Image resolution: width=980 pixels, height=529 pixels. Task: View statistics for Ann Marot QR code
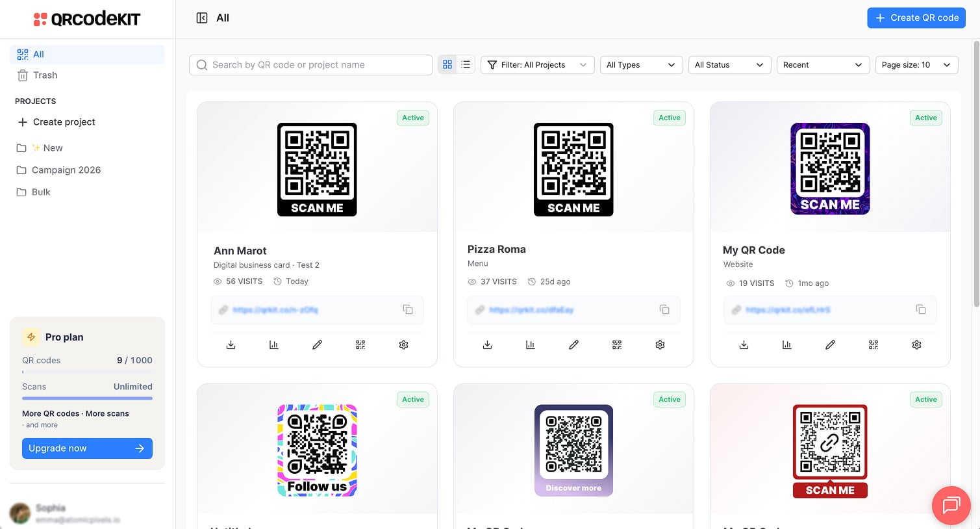click(274, 345)
